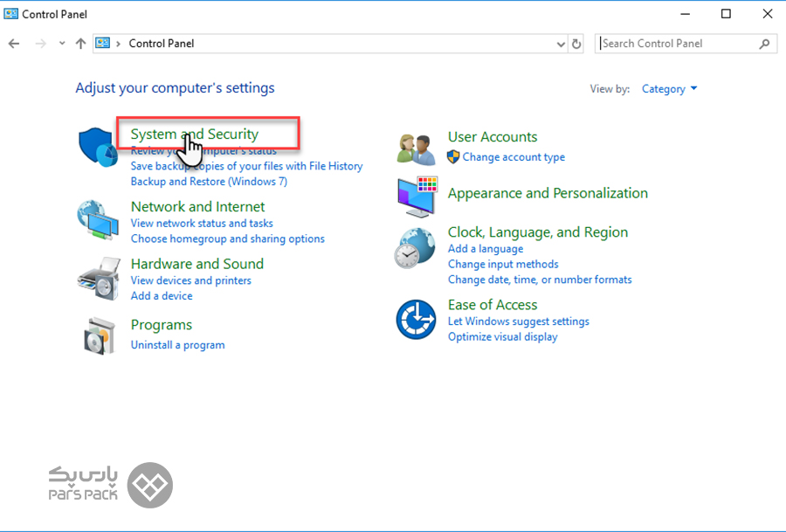The image size is (786, 532).
Task: View network status and tasks
Action: tap(202, 223)
